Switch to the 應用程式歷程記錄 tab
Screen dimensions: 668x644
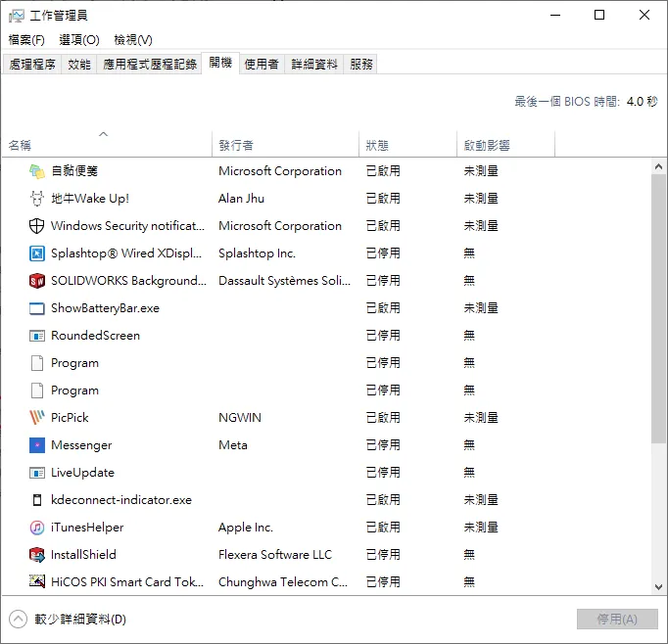coord(150,65)
